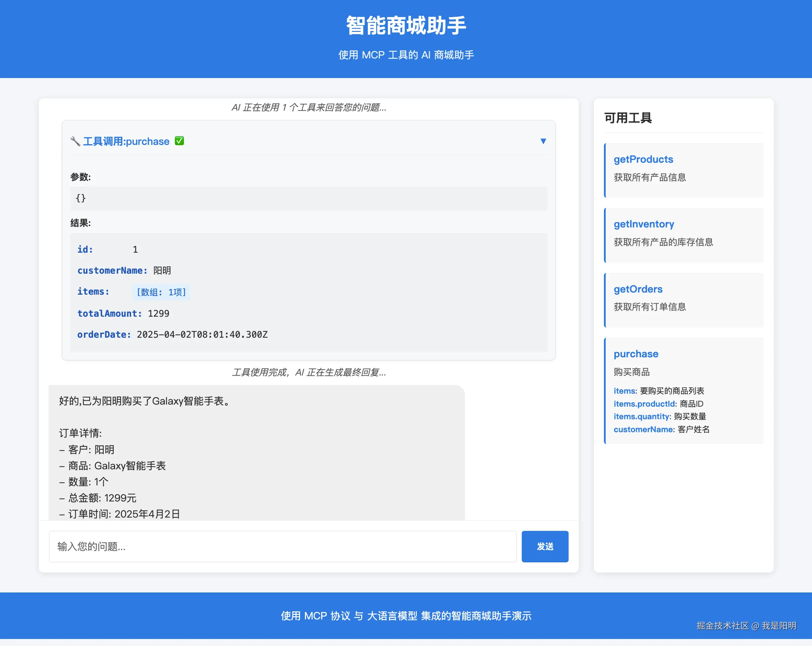The width and height of the screenshot is (812, 646).
Task: Select the getInventory tool card
Action: (684, 235)
